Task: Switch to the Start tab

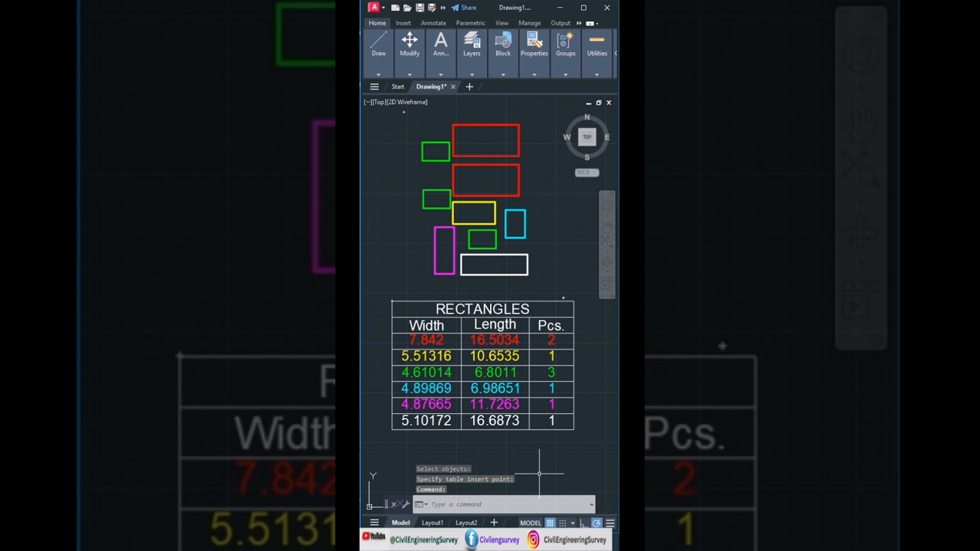Action: [398, 86]
